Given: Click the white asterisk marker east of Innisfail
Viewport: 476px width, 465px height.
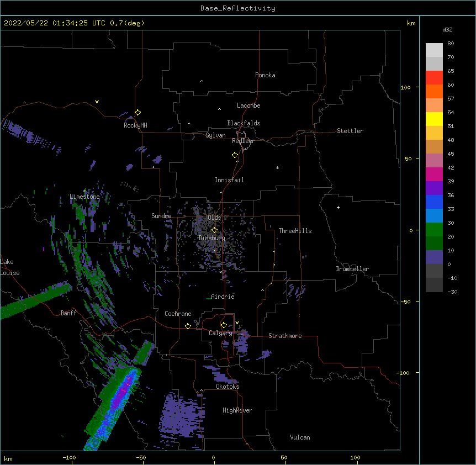Looking at the screenshot, I should pos(277,167).
